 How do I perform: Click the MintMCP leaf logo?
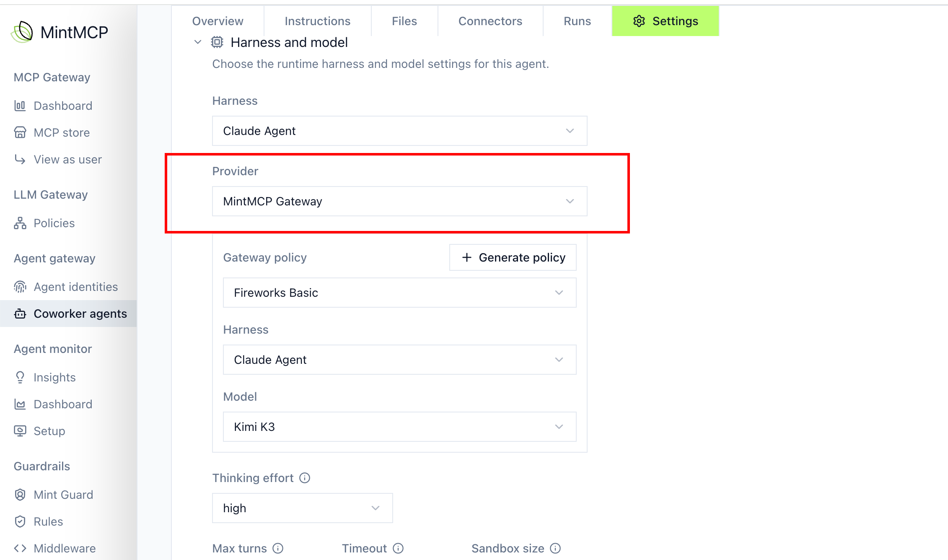point(22,32)
